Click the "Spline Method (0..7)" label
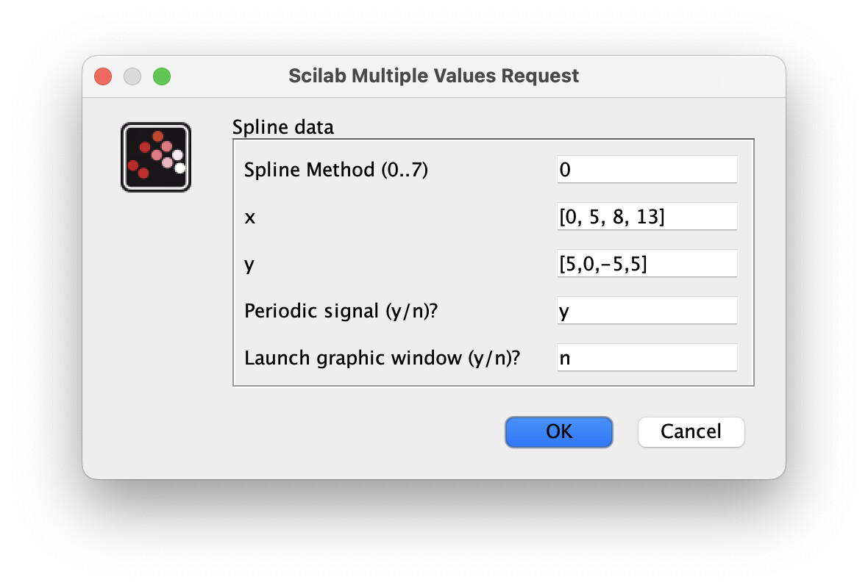This screenshot has height=588, width=868. [336, 170]
